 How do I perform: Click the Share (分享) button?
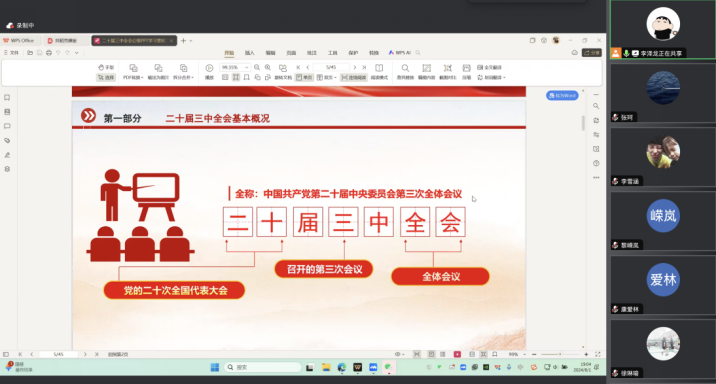(x=592, y=53)
